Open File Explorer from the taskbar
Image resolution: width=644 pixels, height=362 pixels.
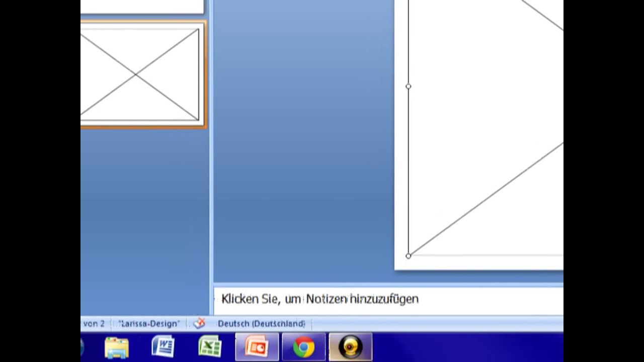click(x=117, y=347)
